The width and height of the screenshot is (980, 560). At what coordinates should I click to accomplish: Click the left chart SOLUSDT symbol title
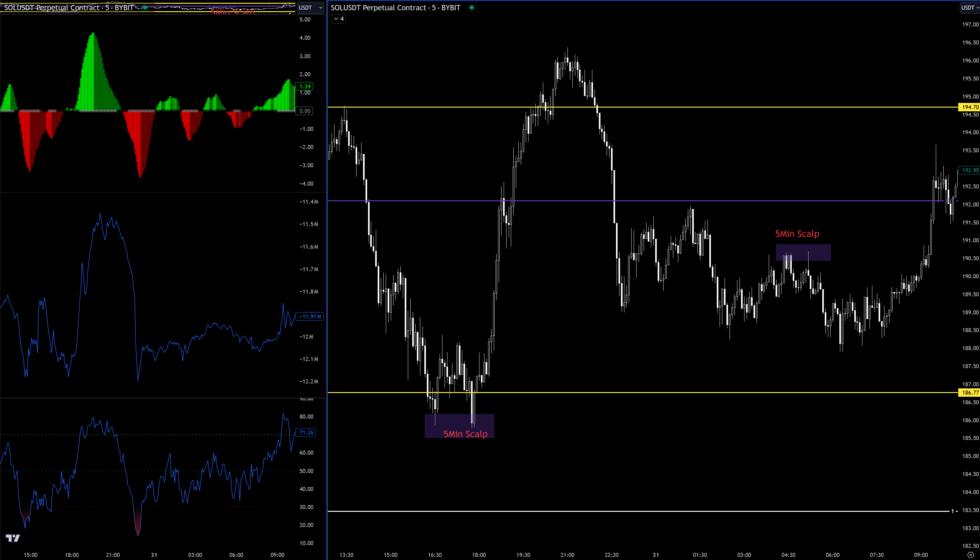coord(68,8)
